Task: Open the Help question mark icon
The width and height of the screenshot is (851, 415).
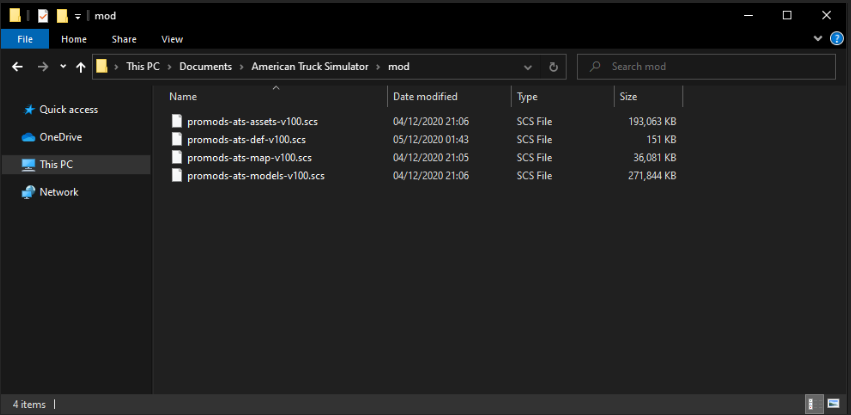Action: click(837, 39)
